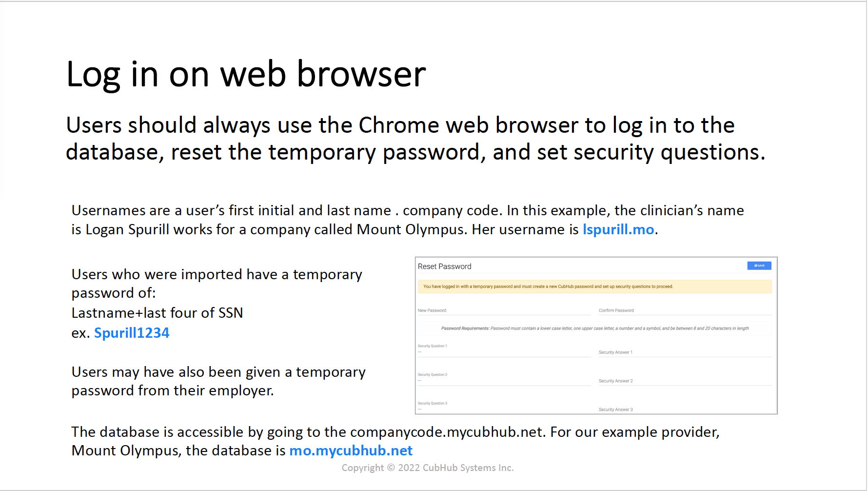Select the Security Answer 3 field
Viewport: 868px width, 491px height.
tap(685, 409)
